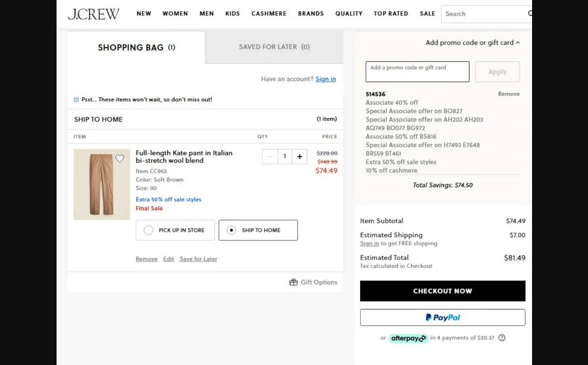This screenshot has width=588, height=365.
Task: Open the WOMEN menu
Action: click(175, 13)
